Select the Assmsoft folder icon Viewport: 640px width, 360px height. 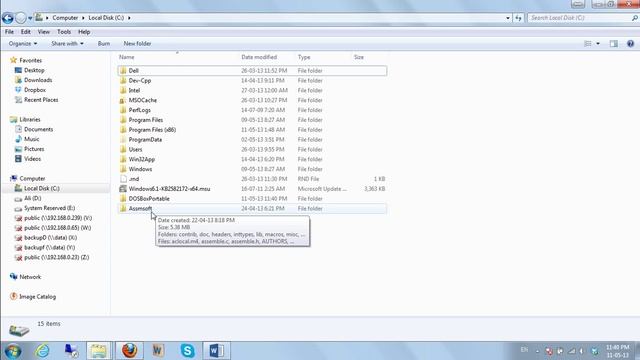(x=123, y=209)
